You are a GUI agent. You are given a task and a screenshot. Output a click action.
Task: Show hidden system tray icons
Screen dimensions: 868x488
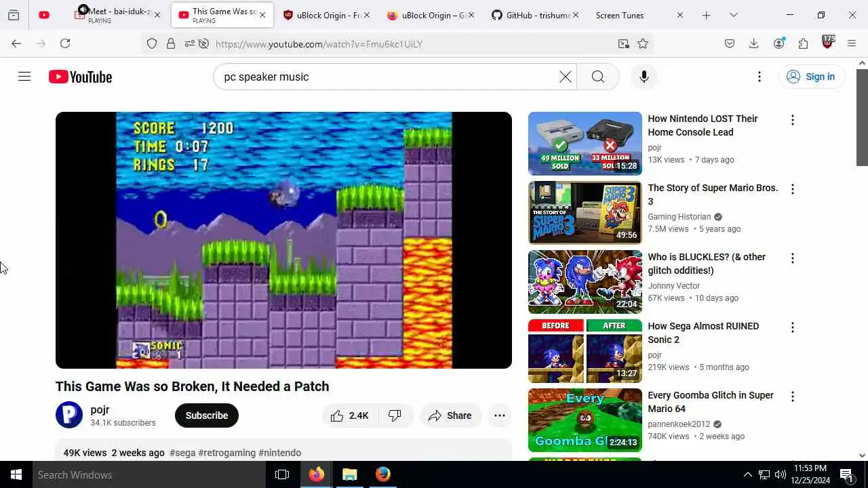[748, 474]
